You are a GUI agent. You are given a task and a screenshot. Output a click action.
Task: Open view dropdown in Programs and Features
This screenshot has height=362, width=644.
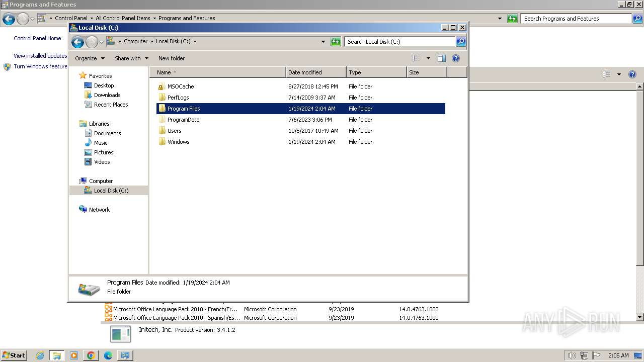[x=619, y=74]
